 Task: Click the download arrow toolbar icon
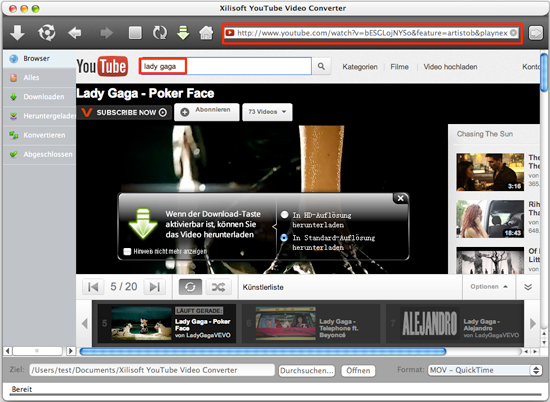pyautogui.click(x=17, y=33)
